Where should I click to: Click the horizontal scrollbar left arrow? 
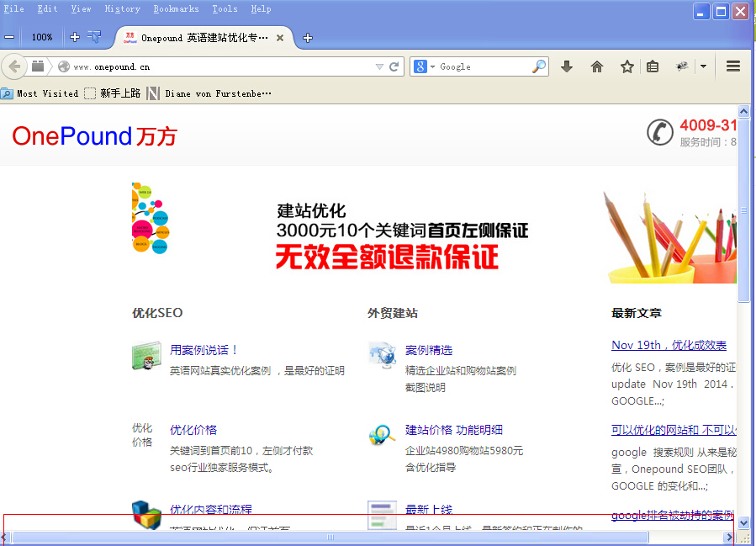click(3, 537)
